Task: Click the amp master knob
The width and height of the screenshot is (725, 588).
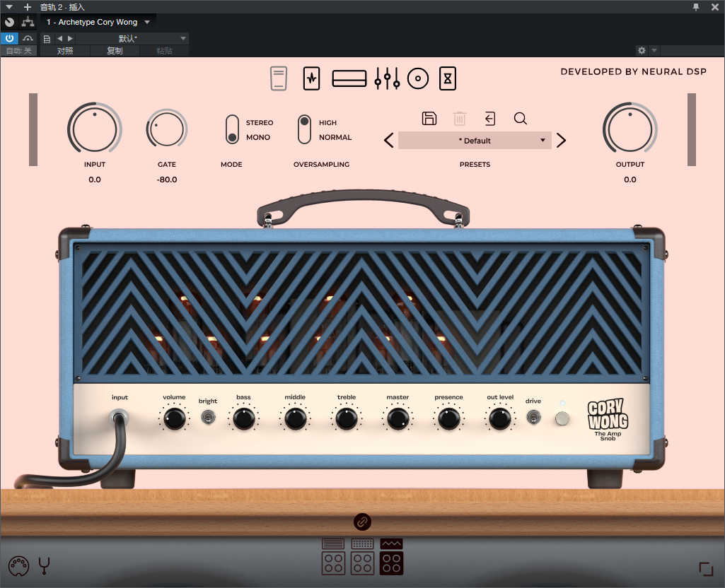Action: 398,419
